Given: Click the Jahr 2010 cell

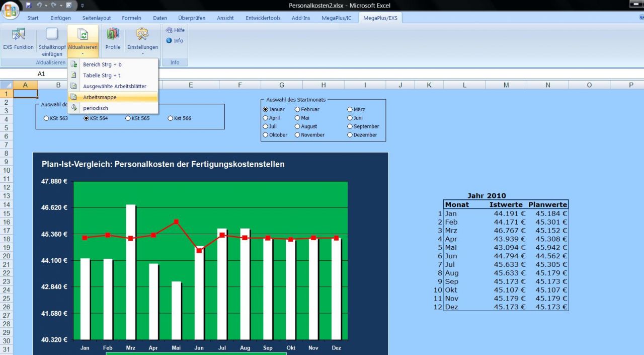Looking at the screenshot, I should [487, 196].
